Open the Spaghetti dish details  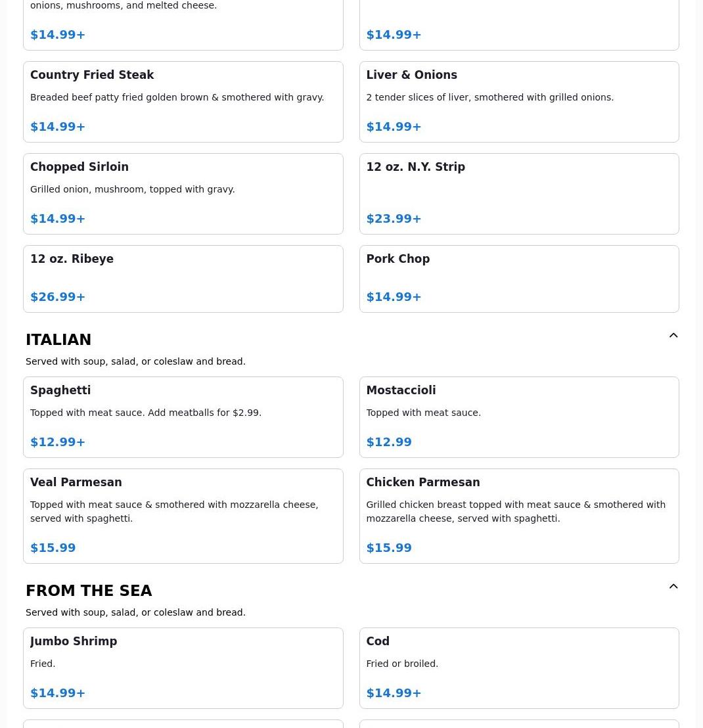[183, 417]
